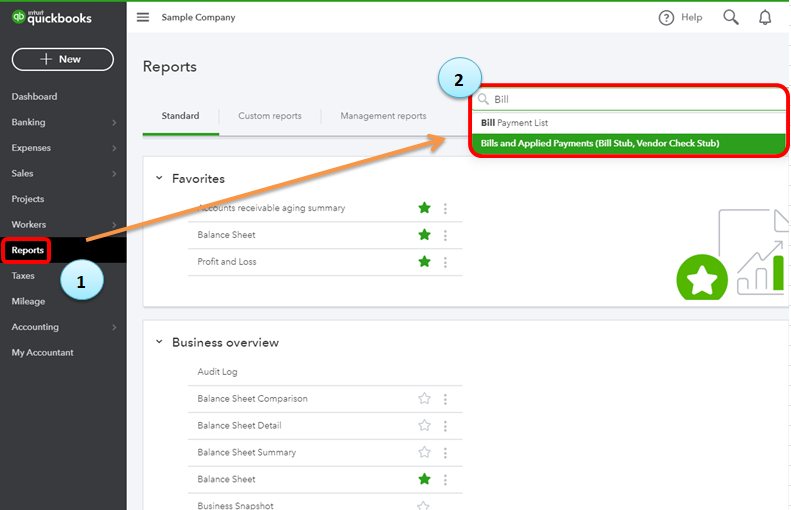Open more options for Accounts receivable aging summary
Screen dimensions: 791x510
click(x=445, y=208)
